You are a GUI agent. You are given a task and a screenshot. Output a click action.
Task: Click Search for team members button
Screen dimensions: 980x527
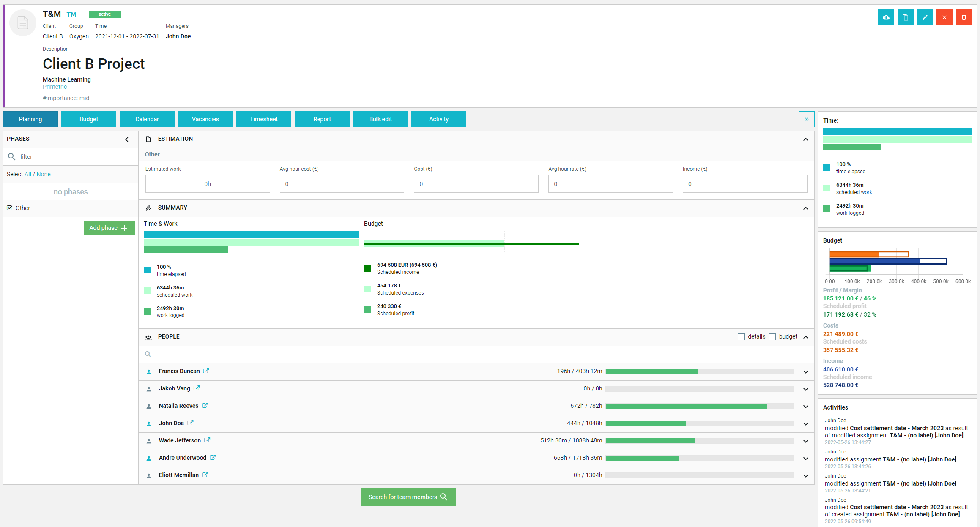[408, 497]
